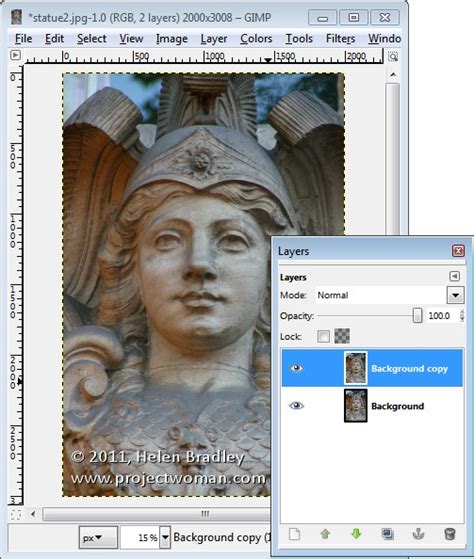Create a new layer button
This screenshot has width=474, height=559.
(294, 534)
